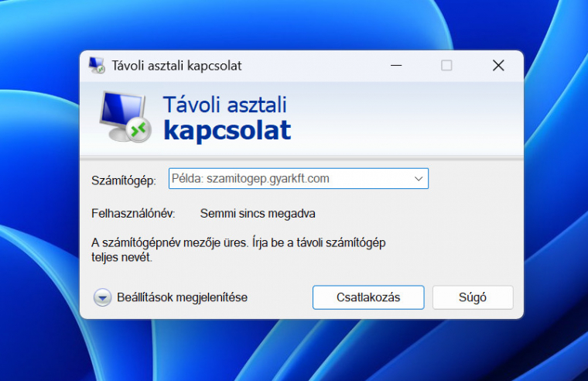
Task: Click the Távoli asztali banner heading line
Action: (224, 105)
